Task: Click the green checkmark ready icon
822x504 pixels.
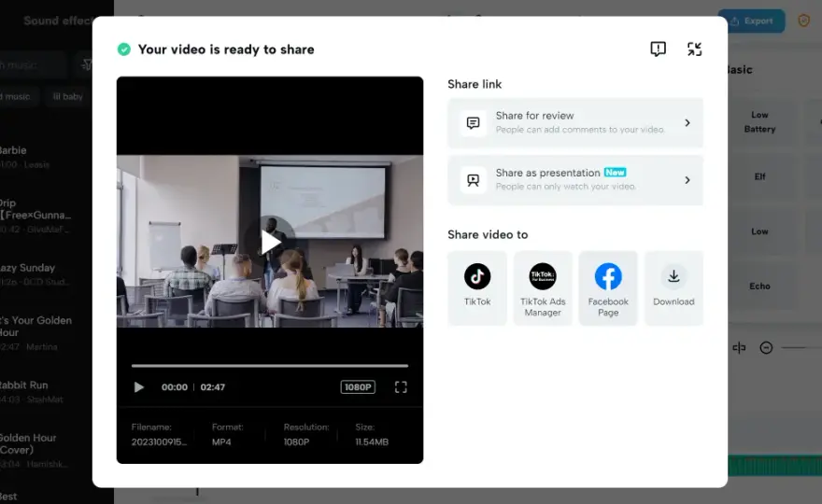Action: coord(123,49)
